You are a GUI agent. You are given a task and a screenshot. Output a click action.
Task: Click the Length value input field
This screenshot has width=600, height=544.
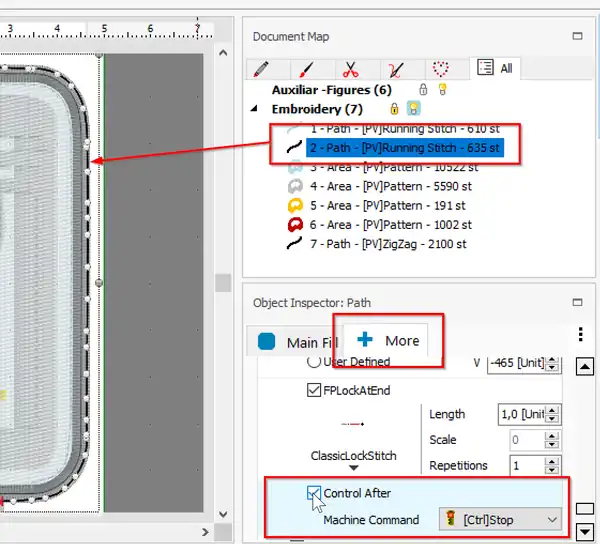pyautogui.click(x=520, y=414)
